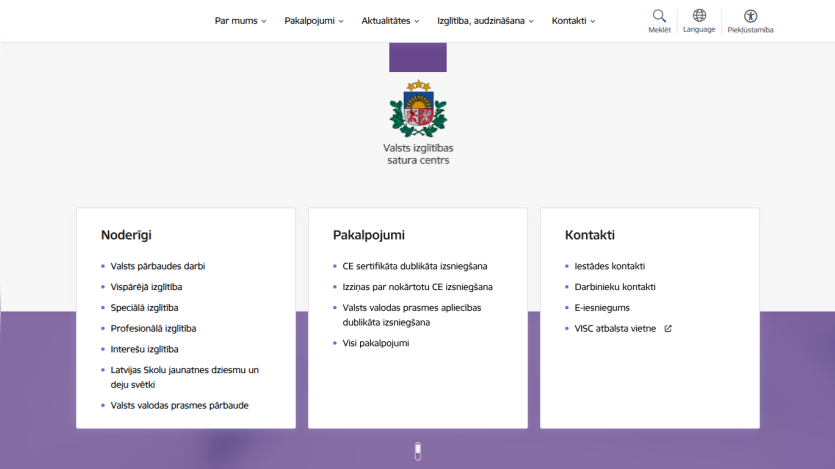Open VISC atbalsta vietne link
835x469 pixels.
(x=615, y=328)
